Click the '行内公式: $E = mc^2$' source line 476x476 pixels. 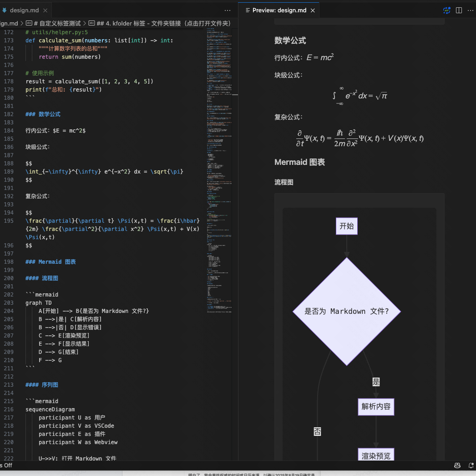point(56,131)
